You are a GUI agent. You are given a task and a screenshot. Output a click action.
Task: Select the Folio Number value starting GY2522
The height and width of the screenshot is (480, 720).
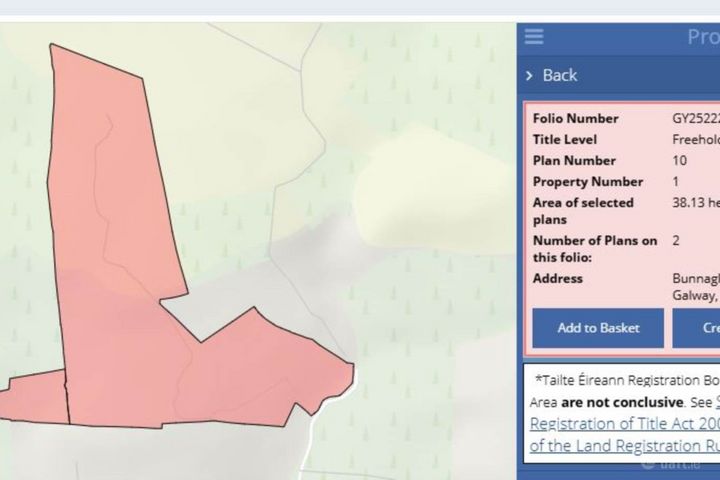point(696,118)
